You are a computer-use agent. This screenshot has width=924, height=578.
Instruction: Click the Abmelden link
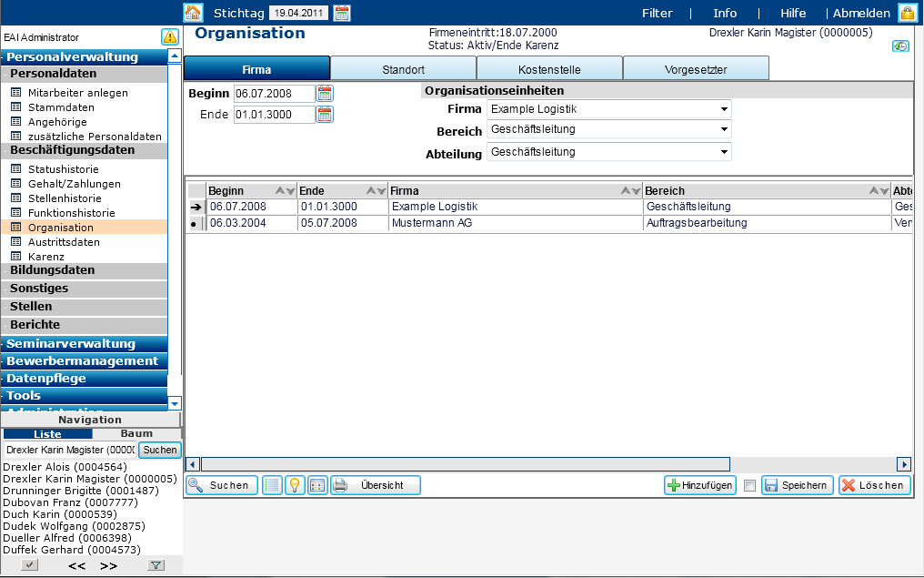click(x=861, y=13)
